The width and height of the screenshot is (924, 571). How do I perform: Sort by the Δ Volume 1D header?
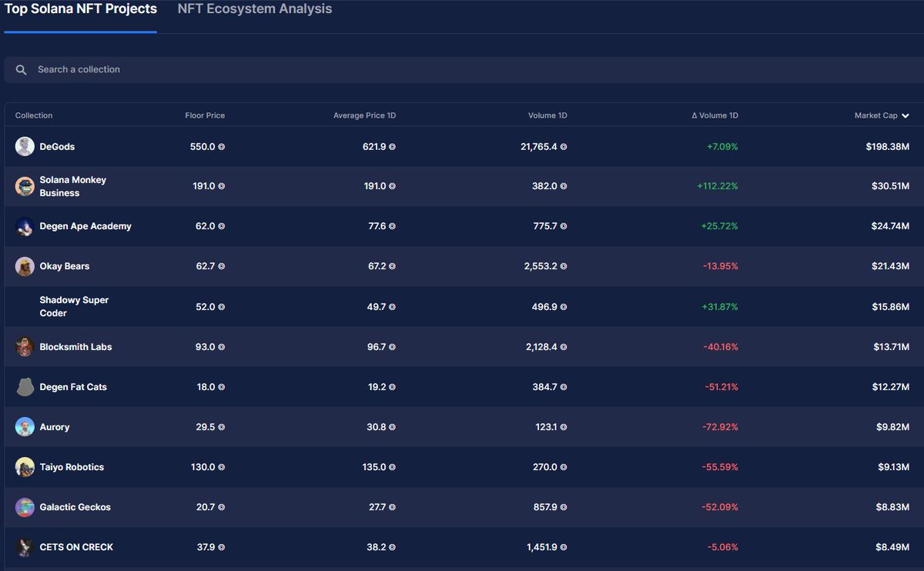click(715, 115)
